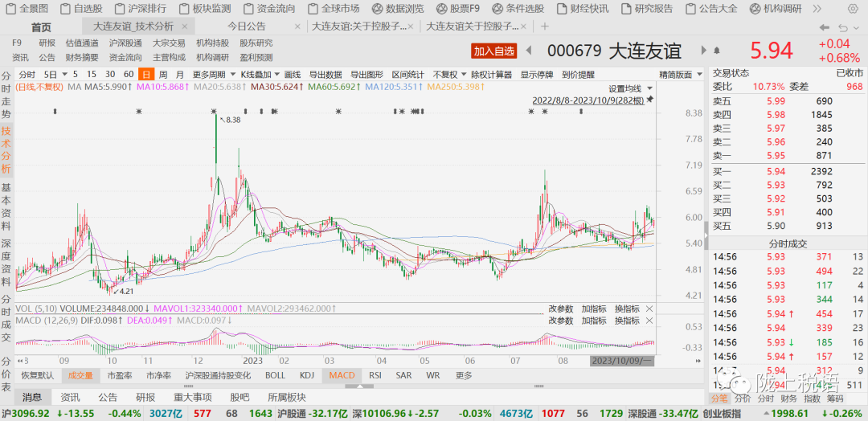Switch to the 今日公告 tab
This screenshot has width=868, height=421.
coord(247,26)
